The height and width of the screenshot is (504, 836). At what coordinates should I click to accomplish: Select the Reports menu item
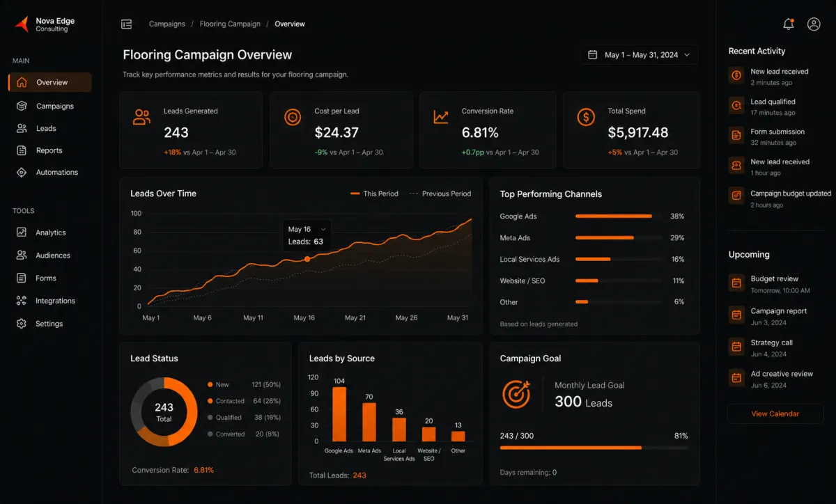50,150
